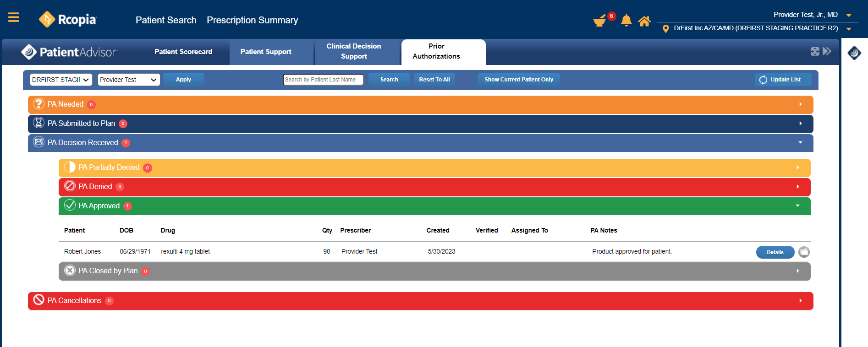The height and width of the screenshot is (347, 868).
Task: Click the PA Approved checkmark icon
Action: click(x=70, y=205)
